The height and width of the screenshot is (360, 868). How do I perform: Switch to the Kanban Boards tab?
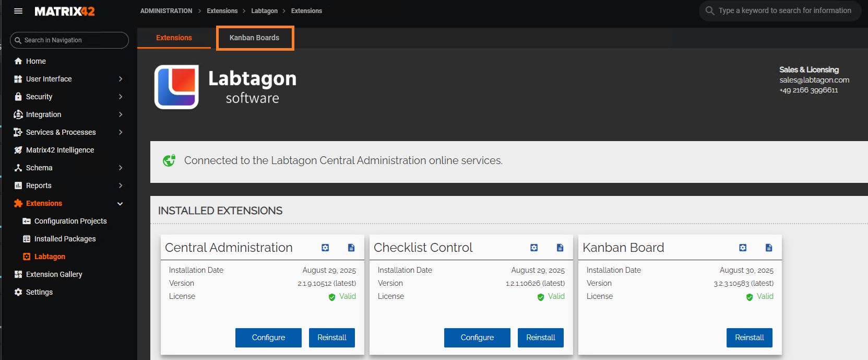click(255, 38)
